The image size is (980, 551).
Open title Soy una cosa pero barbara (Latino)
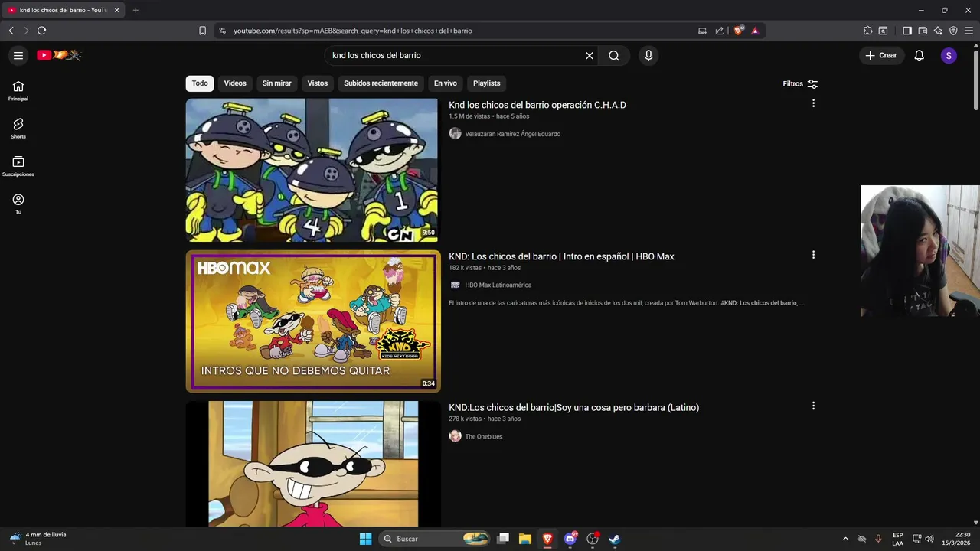573,407
